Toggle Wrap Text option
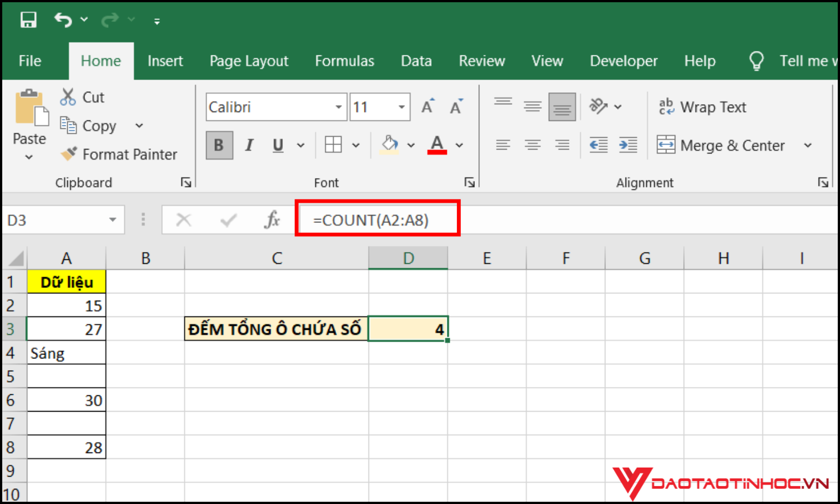 click(703, 107)
